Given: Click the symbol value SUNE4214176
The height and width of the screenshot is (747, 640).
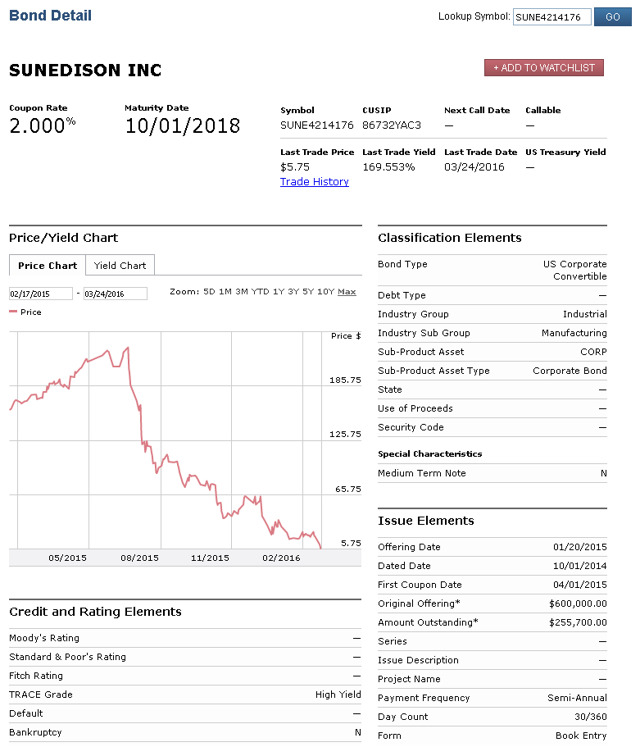Looking at the screenshot, I should [317, 125].
